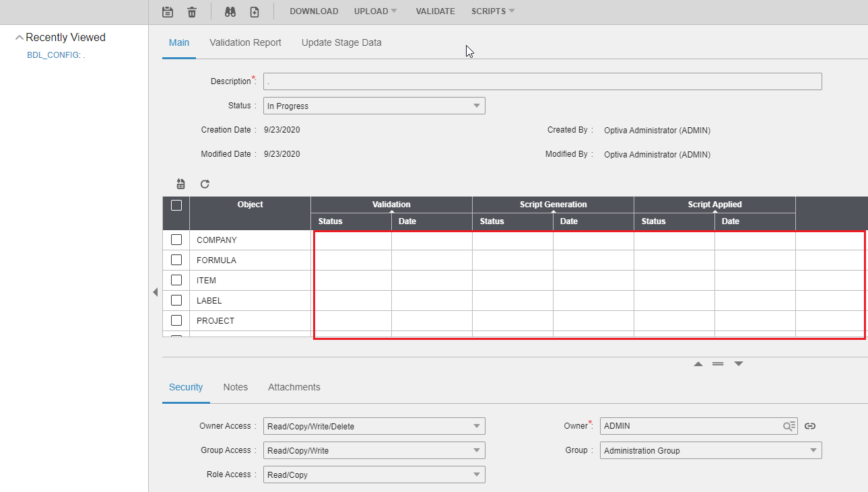Open the Owner lookup search icon
868x492 pixels.
coord(789,426)
